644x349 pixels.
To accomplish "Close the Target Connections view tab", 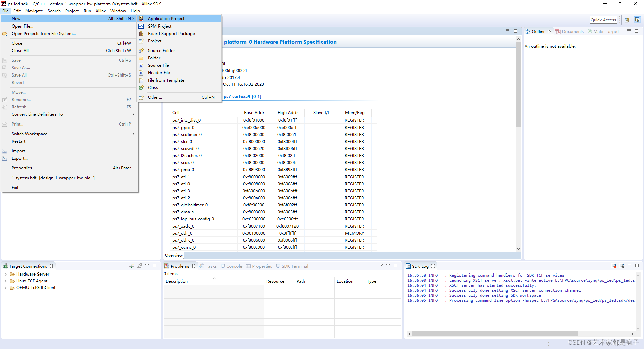I will coord(51,266).
